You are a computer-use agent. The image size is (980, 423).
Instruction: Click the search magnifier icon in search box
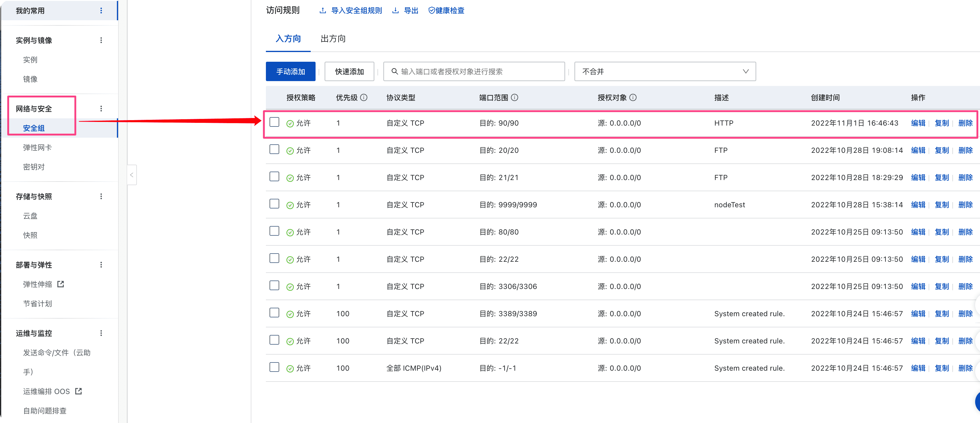click(395, 71)
